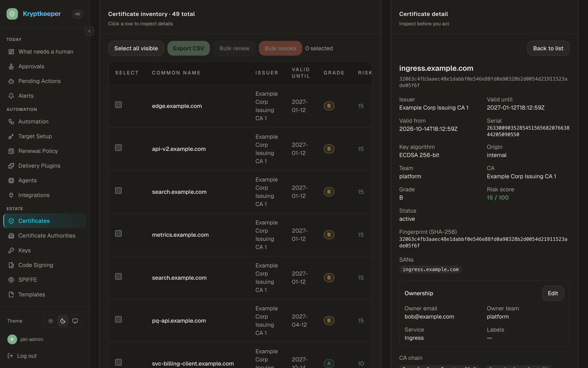Click the B grade badge for edge.example.com
Image resolution: width=588 pixels, height=368 pixels.
[329, 106]
